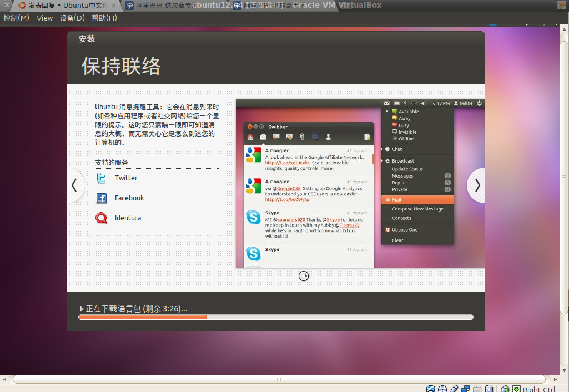Go to the next installer slide
The width and height of the screenshot is (569, 392).
[476, 185]
